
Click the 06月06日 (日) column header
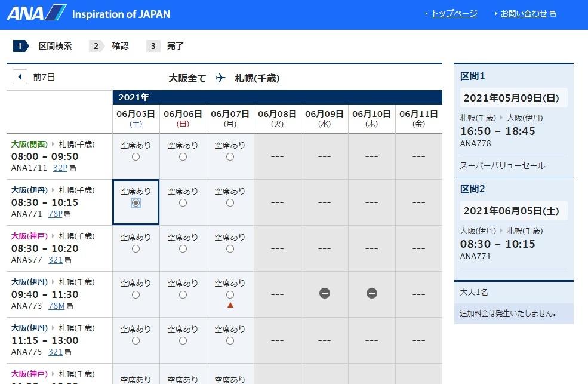183,118
